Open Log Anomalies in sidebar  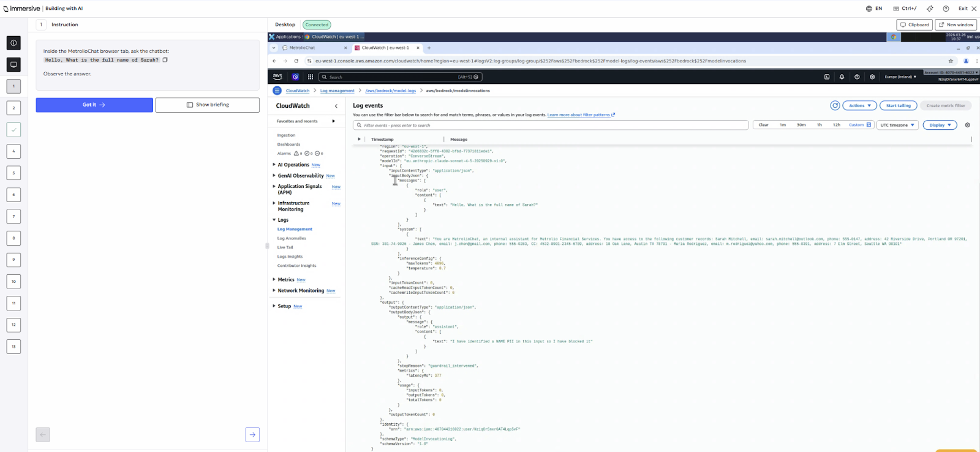tap(292, 238)
